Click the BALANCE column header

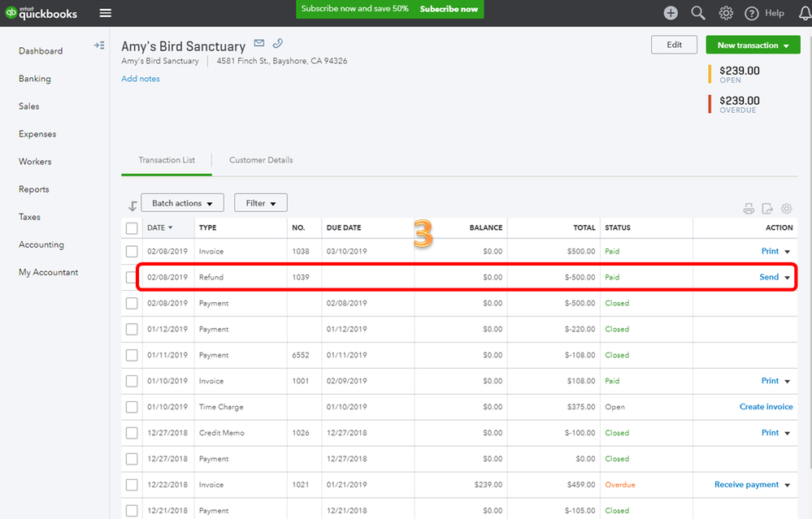486,227
